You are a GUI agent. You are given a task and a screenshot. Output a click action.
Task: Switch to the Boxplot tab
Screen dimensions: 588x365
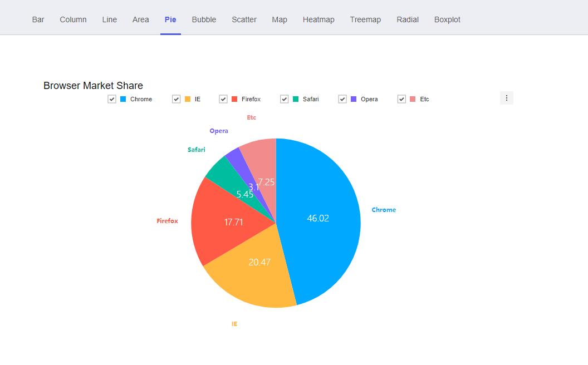[447, 19]
